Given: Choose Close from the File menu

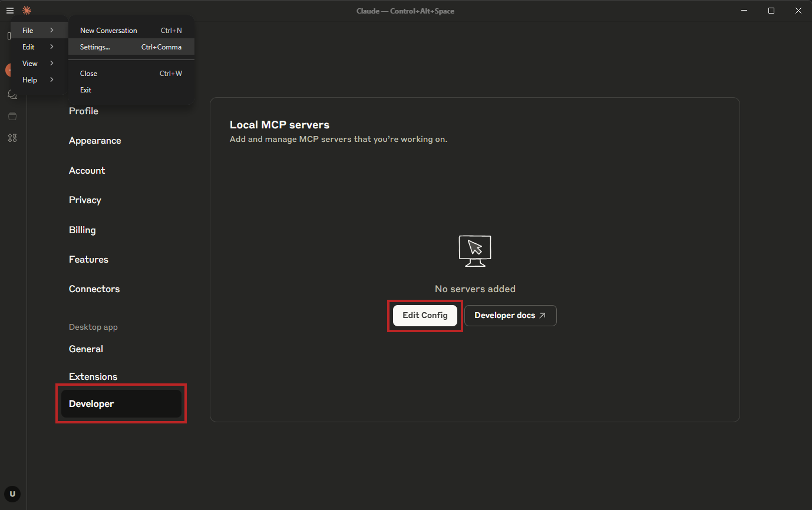Looking at the screenshot, I should pos(131,73).
